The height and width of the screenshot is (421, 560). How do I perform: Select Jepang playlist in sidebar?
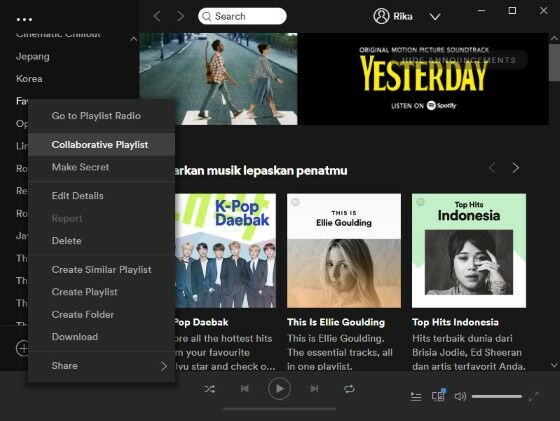pyautogui.click(x=33, y=56)
